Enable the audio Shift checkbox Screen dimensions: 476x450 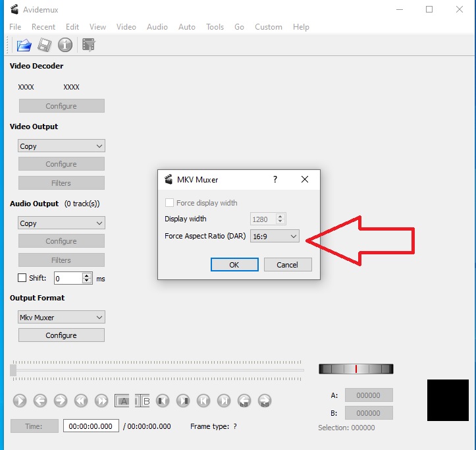pos(22,278)
